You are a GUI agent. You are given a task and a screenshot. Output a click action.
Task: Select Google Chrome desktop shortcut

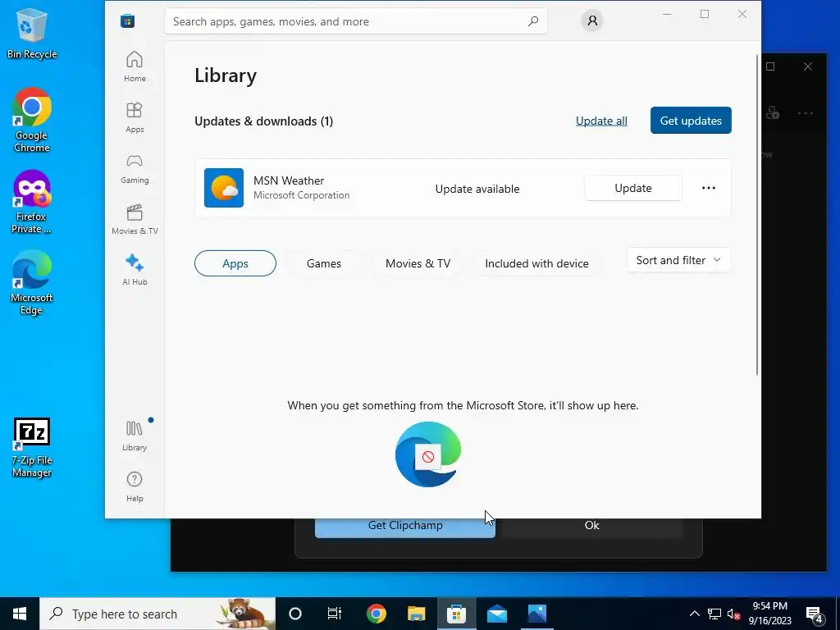(32, 120)
